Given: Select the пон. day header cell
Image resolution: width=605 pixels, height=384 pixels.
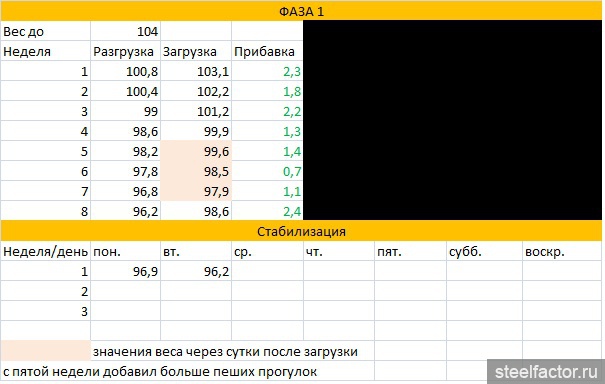Looking at the screenshot, I should tap(125, 252).
